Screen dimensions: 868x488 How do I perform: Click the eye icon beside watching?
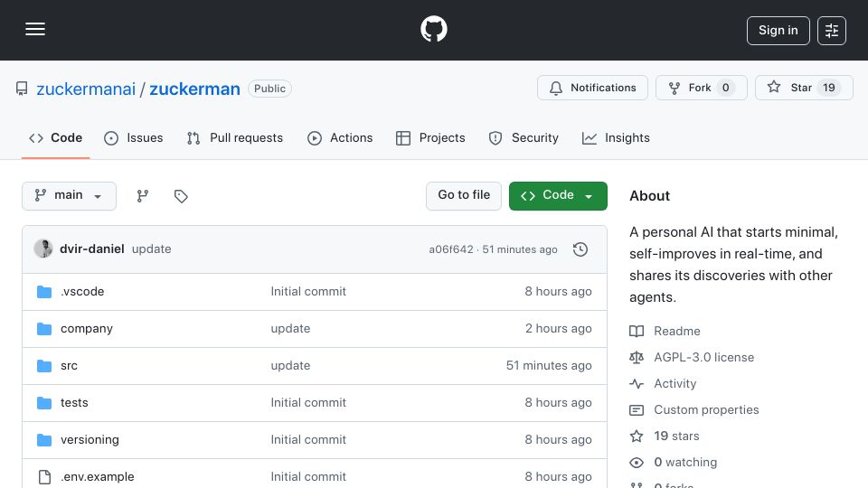tap(637, 463)
